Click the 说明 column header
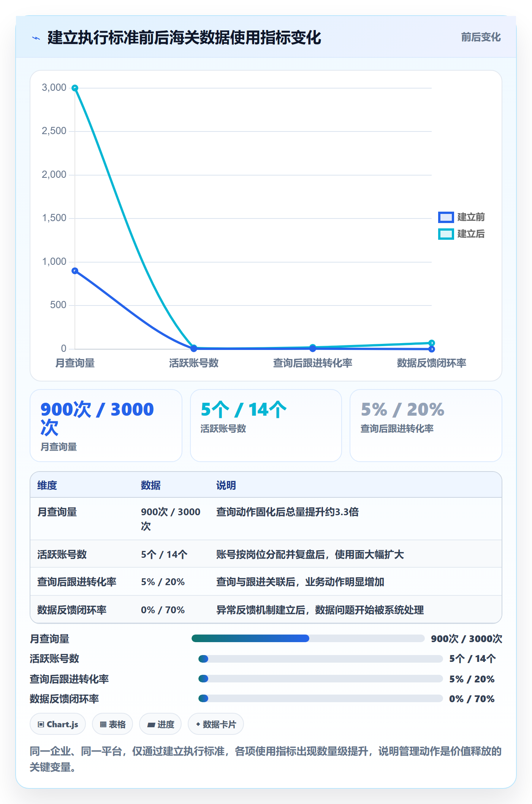 point(226,485)
